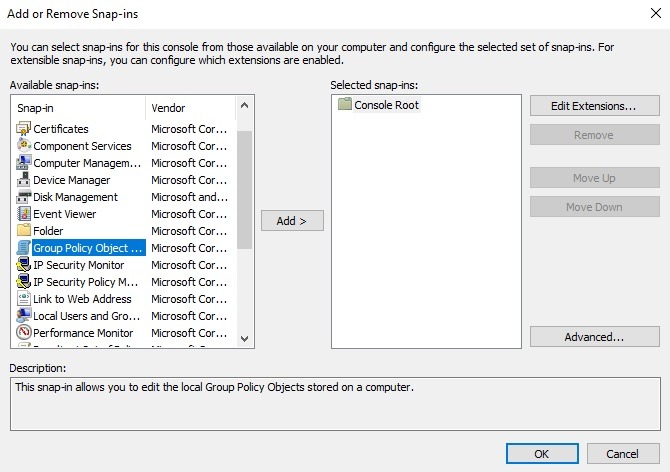The image size is (670, 472).
Task: Select the Folder entry text
Action: [x=48, y=231]
